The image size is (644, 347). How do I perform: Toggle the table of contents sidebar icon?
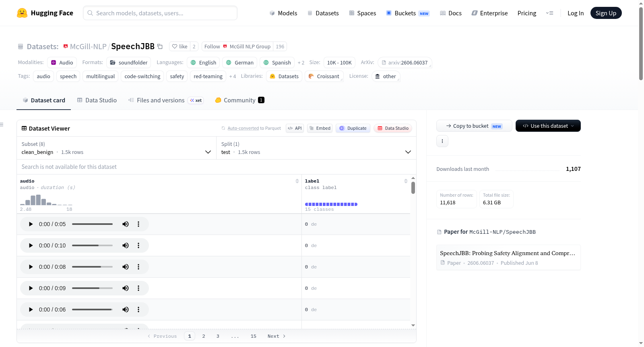coord(2,125)
